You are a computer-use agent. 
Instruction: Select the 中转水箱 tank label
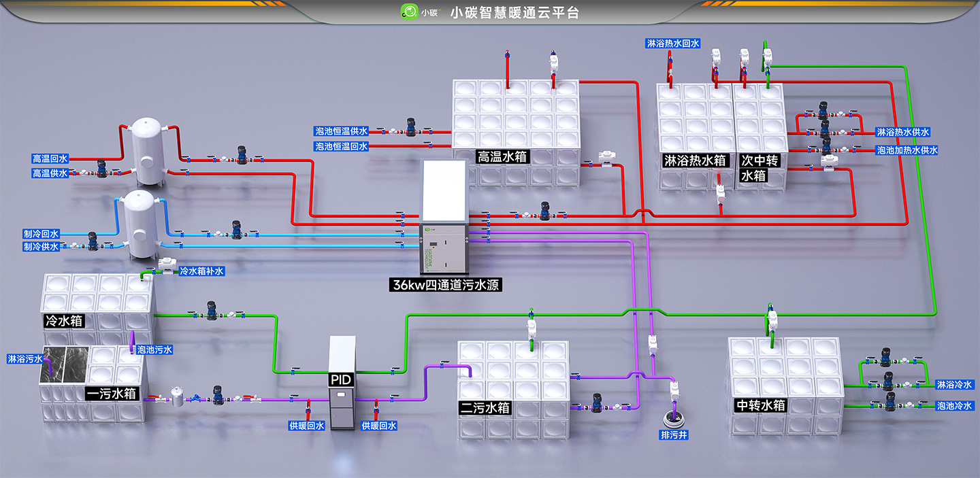(761, 405)
